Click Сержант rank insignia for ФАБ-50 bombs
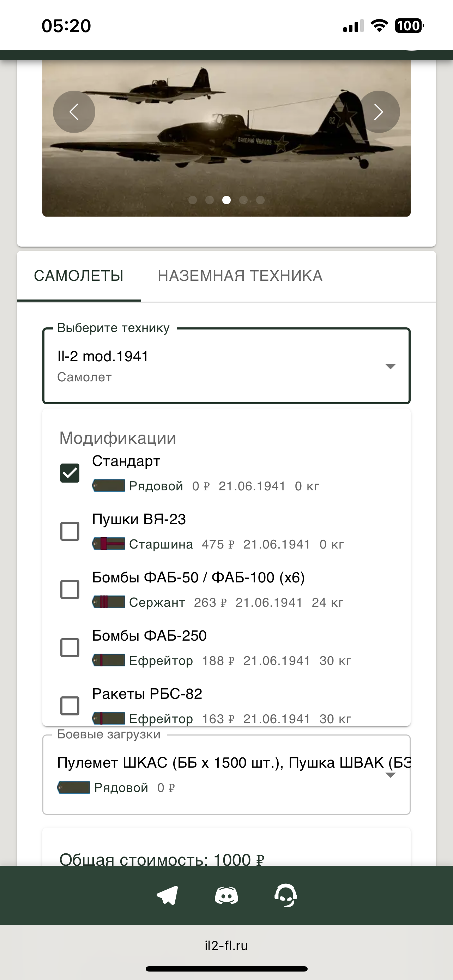 109,602
